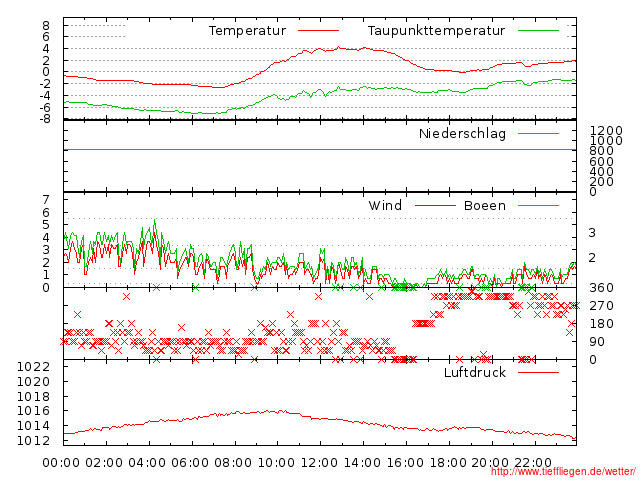Viewport: 640px width, 480px height.
Task: Click the green line sample beside 'Boeen'
Action: coord(538,205)
